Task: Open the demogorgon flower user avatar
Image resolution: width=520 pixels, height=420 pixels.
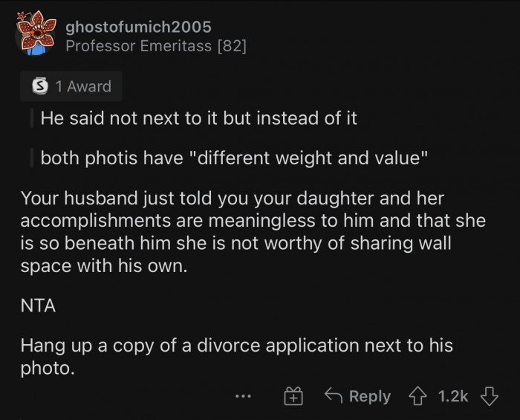Action: click(36, 35)
